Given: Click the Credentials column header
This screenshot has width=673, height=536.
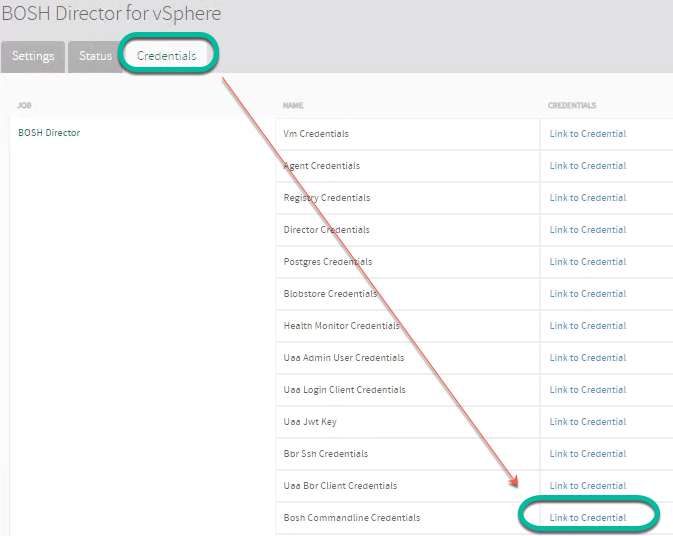Looking at the screenshot, I should pyautogui.click(x=571, y=105).
